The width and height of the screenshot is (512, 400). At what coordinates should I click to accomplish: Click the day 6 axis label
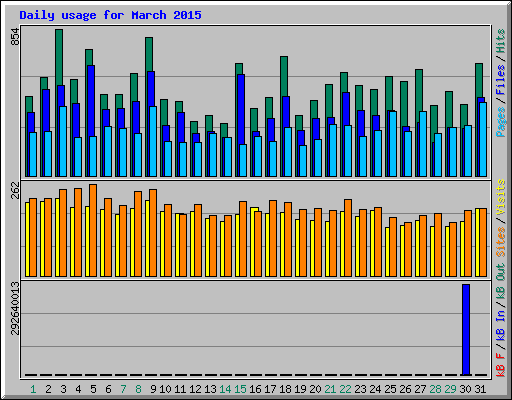[108, 389]
